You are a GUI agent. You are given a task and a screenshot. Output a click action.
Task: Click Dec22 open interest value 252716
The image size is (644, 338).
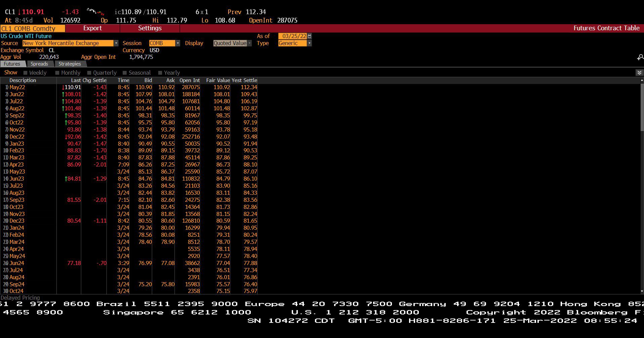coord(191,137)
